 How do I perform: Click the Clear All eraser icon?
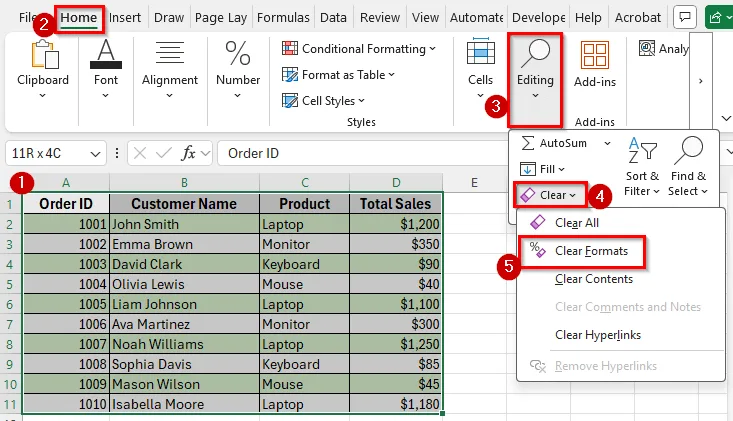[x=538, y=222]
